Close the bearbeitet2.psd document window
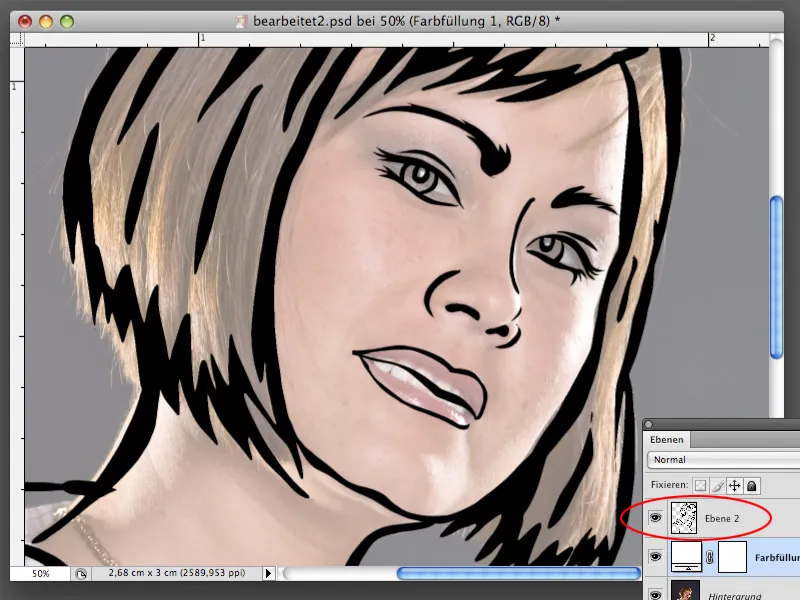The height and width of the screenshot is (600, 800). (25, 21)
